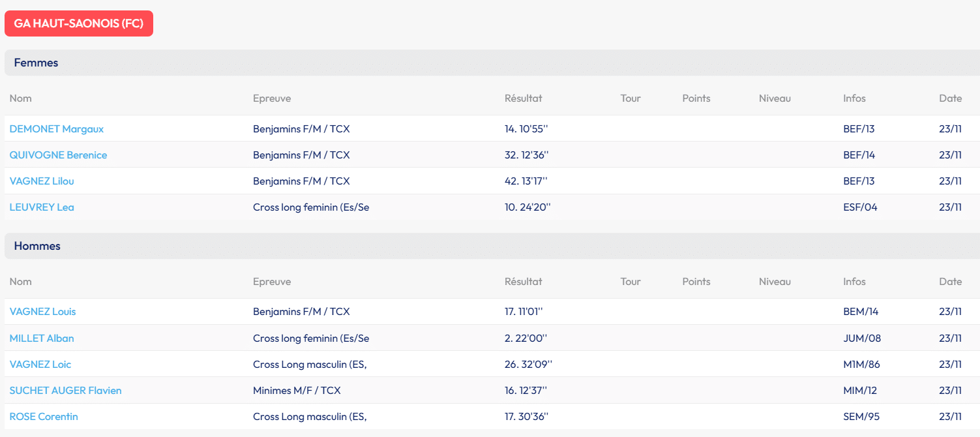Select VAGNEZ Lilou name link
The width and height of the screenshot is (980, 437).
[x=42, y=181]
